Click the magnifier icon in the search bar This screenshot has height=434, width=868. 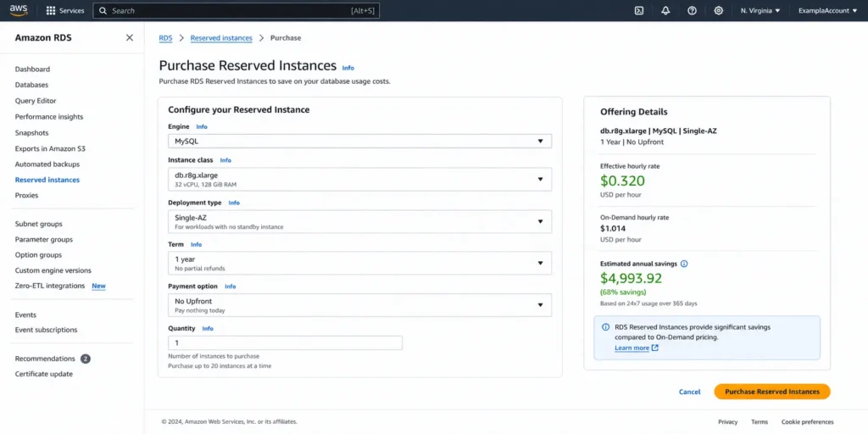click(x=103, y=10)
